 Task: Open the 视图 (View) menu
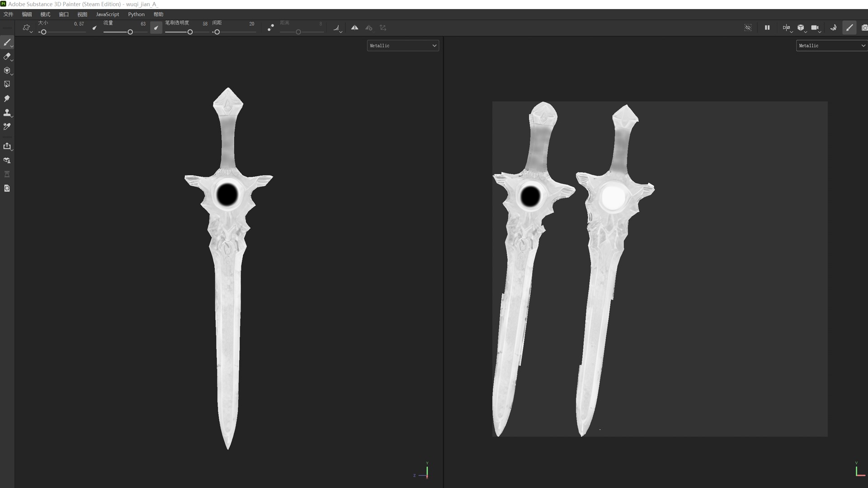point(82,14)
